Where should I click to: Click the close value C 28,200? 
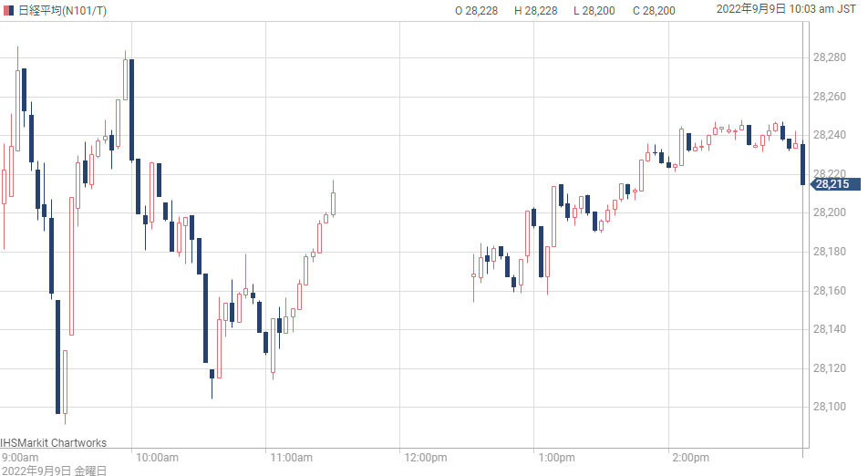[652, 11]
